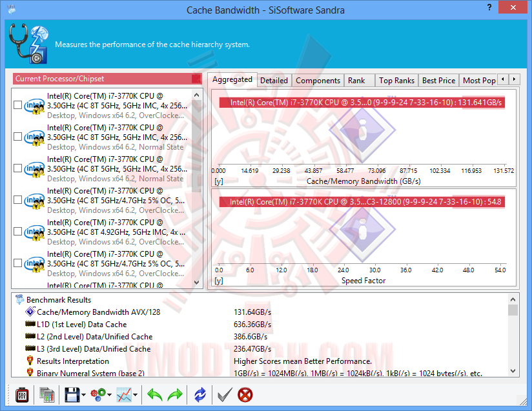Click the red Speed Factor 54.8 bar

(x=362, y=202)
